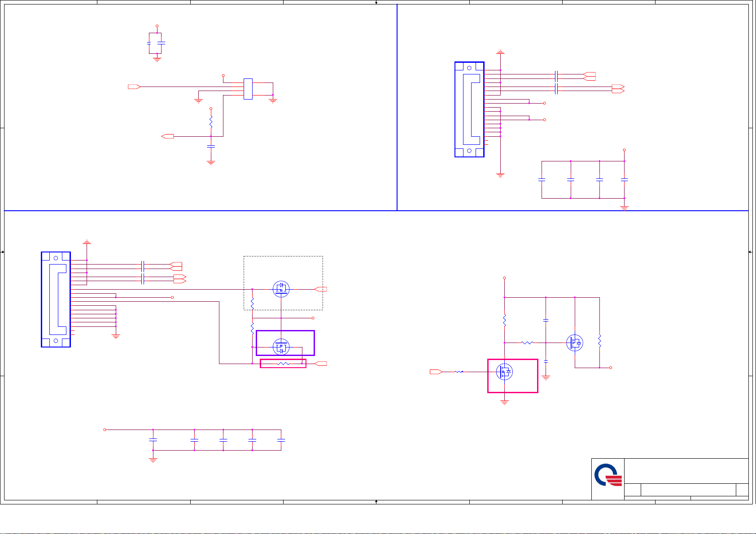Click the power terminal just left of the IC
This screenshot has width=756, height=534.
pyautogui.click(x=223, y=76)
